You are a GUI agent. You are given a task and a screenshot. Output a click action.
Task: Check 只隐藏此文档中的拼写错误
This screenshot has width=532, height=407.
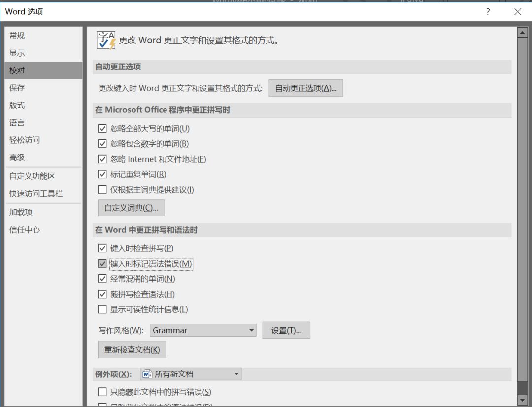(102, 392)
